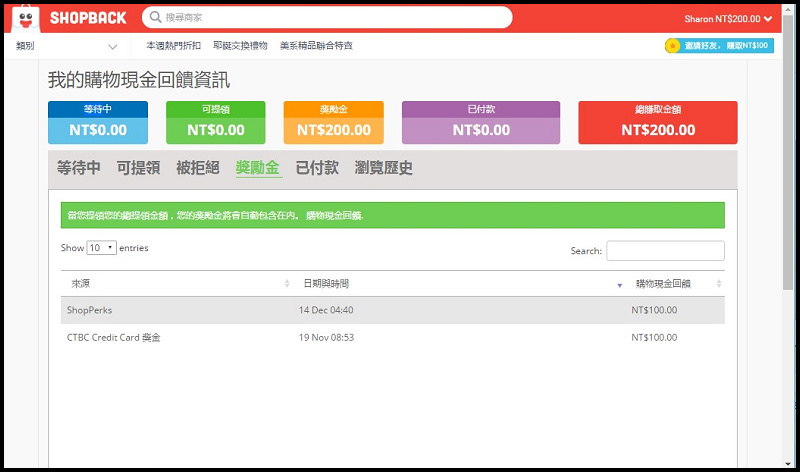The width and height of the screenshot is (800, 472).
Task: Select the purple 已付款 NT$0.00 card
Action: point(481,122)
